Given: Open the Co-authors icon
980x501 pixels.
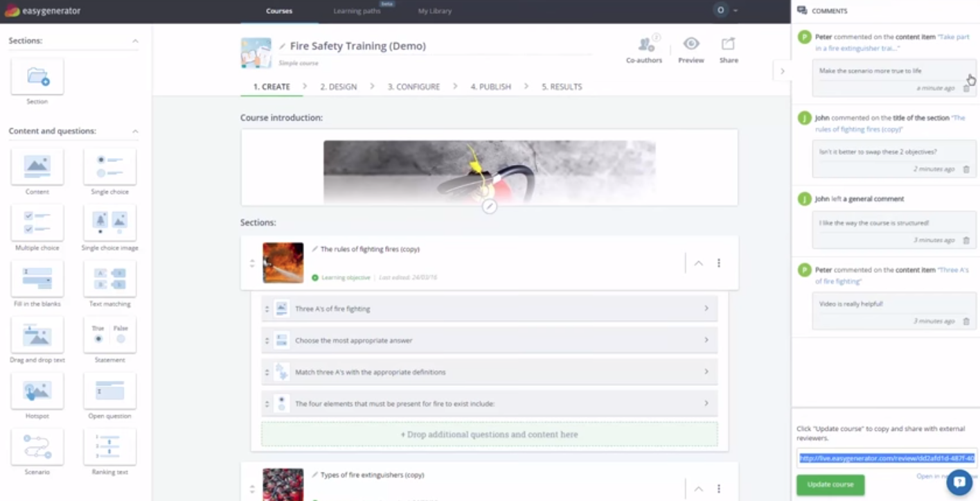Looking at the screenshot, I should tap(645, 44).
